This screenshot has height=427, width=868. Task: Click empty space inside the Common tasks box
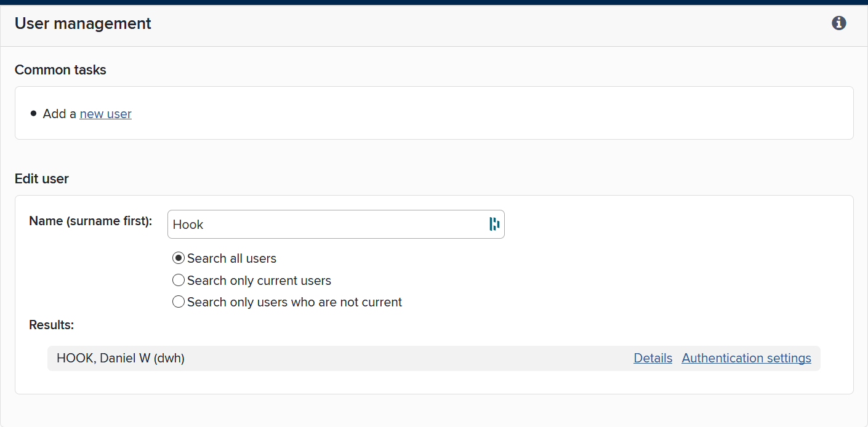tap(492, 114)
